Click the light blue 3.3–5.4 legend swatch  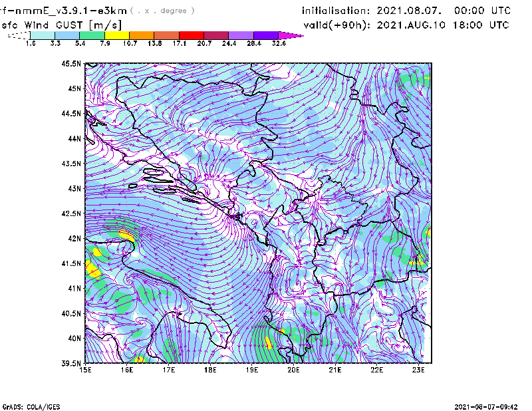[67, 35]
